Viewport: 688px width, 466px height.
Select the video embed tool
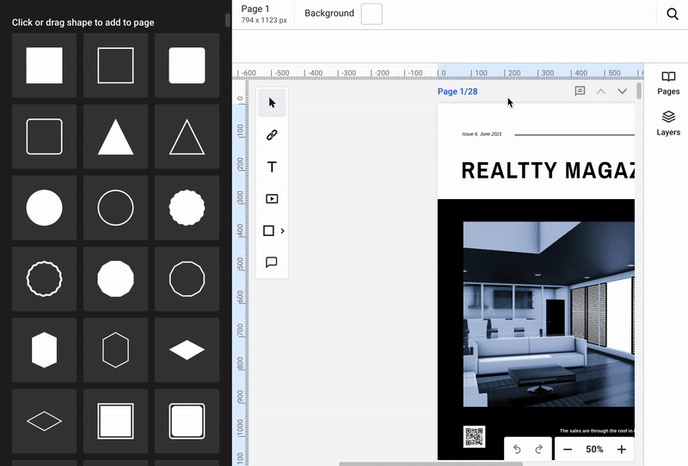(x=272, y=199)
